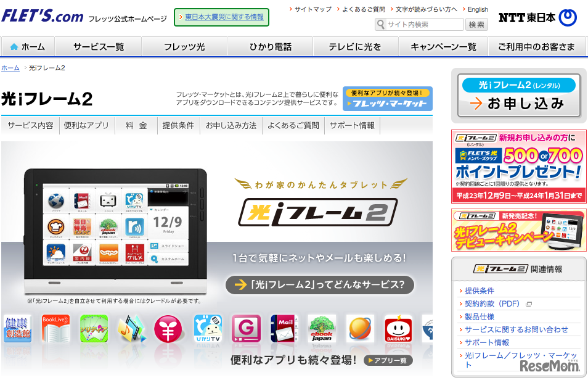Click the 検索 search button
The image size is (588, 380).
click(x=476, y=25)
